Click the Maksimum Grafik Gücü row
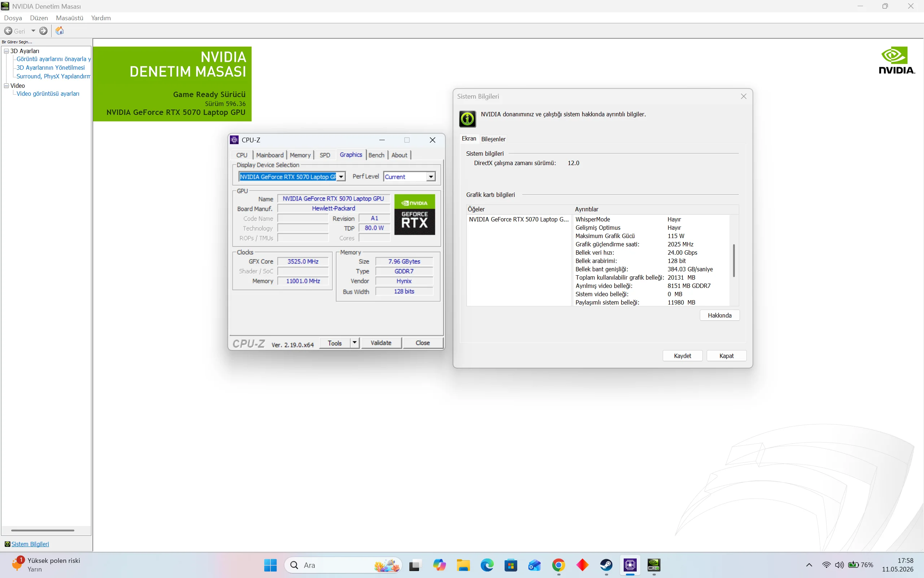Image resolution: width=924 pixels, height=578 pixels. pos(652,236)
